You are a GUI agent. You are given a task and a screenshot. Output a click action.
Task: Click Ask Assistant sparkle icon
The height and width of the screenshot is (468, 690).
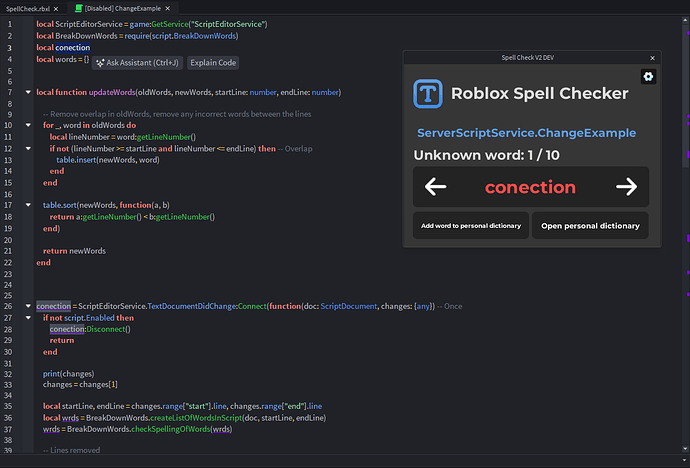tap(100, 63)
